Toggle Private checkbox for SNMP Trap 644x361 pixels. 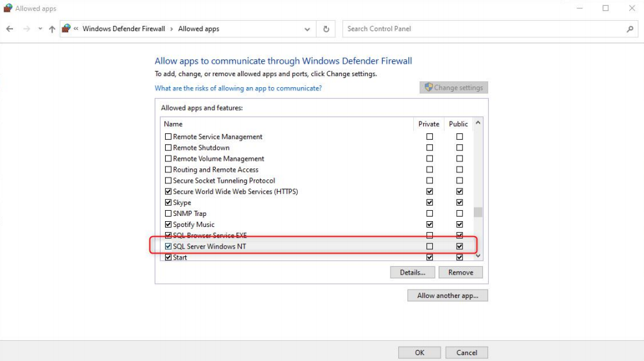tap(430, 213)
